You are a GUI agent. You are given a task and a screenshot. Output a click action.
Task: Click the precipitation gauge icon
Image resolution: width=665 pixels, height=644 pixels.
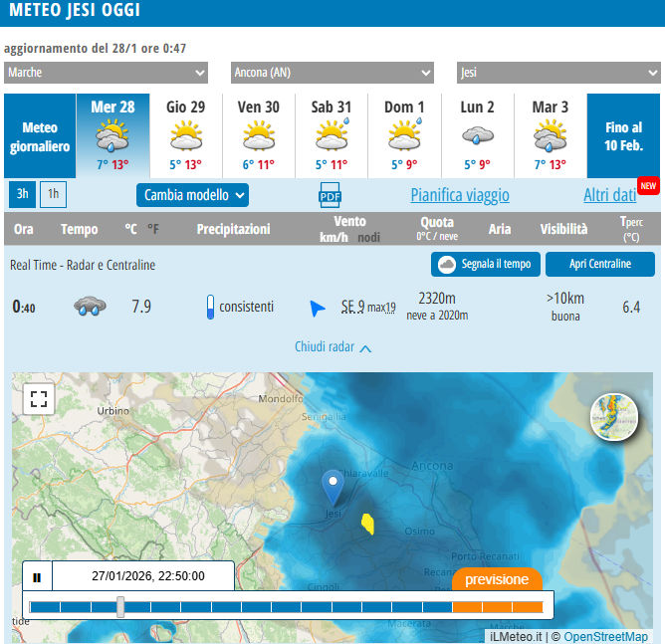210,307
